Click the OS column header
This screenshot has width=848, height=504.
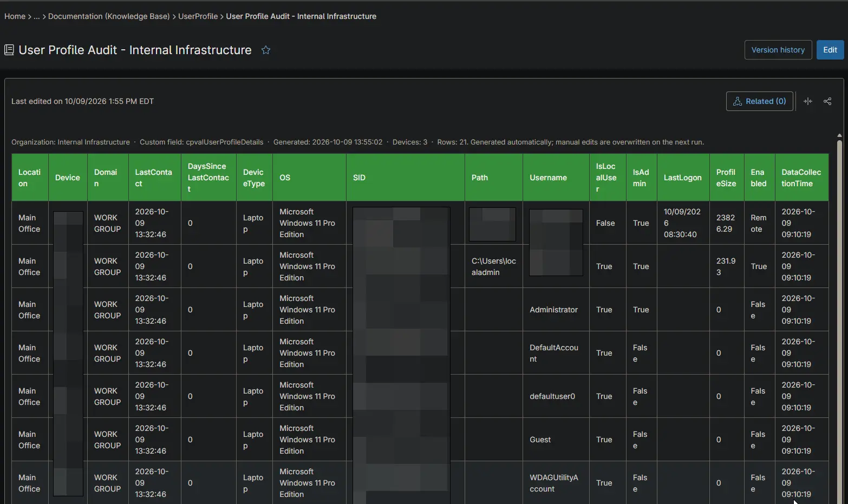(x=310, y=178)
